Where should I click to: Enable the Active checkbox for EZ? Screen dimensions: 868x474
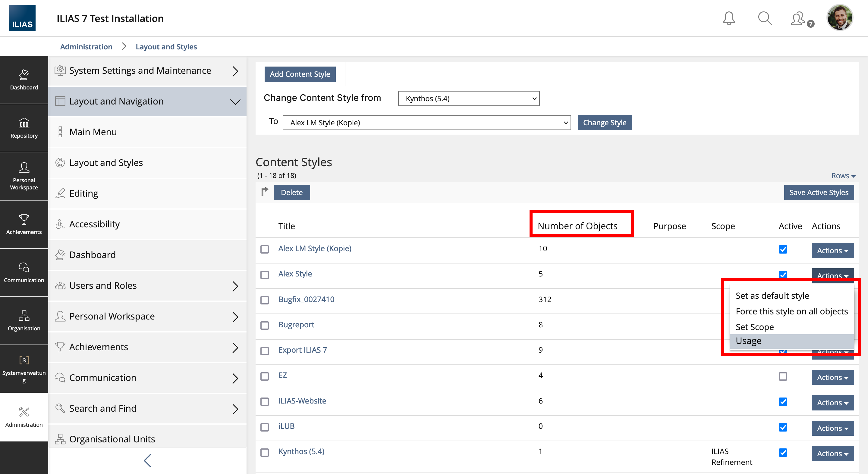pos(783,376)
